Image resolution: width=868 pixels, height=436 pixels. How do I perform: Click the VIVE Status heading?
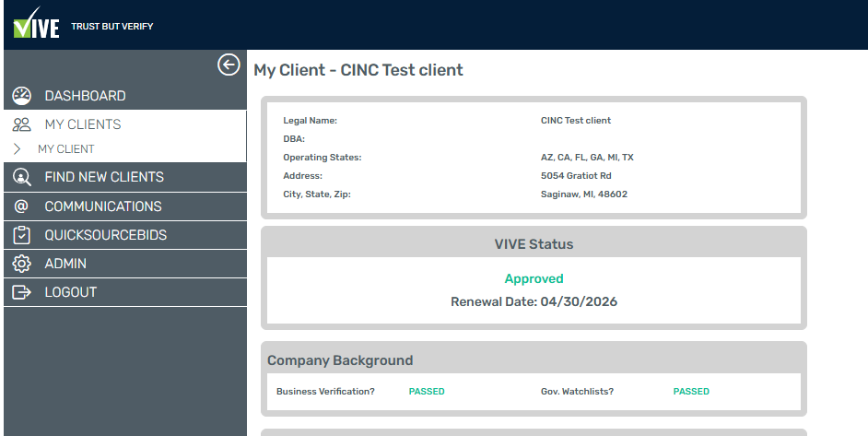click(x=534, y=244)
